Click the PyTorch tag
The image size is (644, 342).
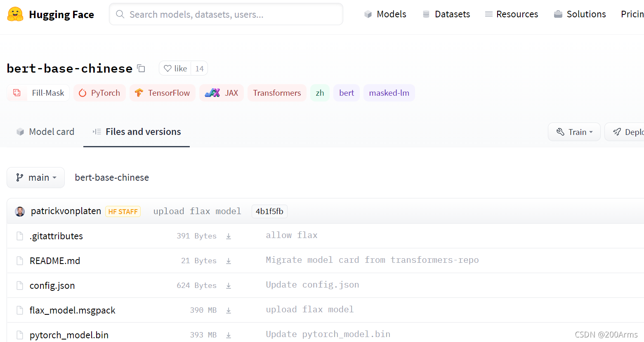point(99,93)
